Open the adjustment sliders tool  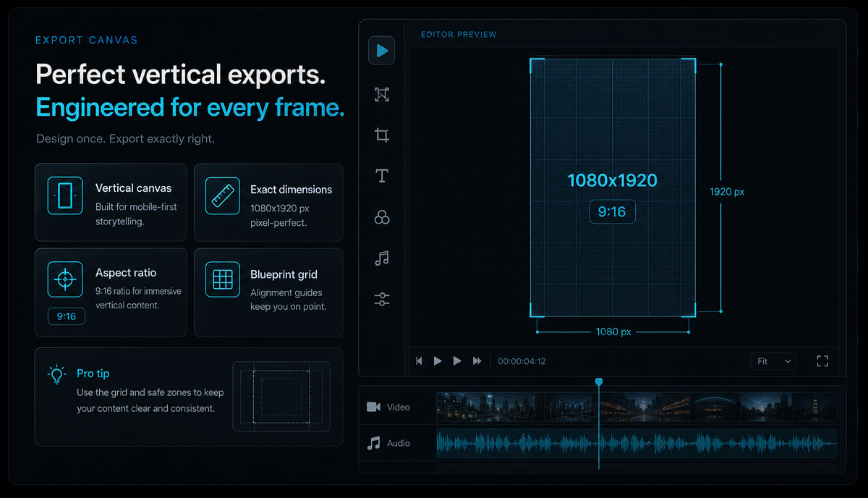point(382,299)
